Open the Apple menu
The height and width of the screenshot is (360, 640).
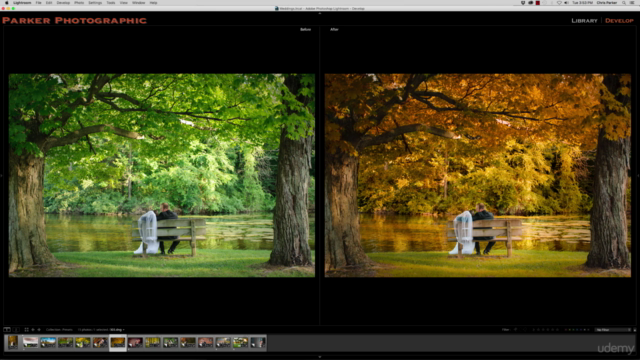coord(7,2)
